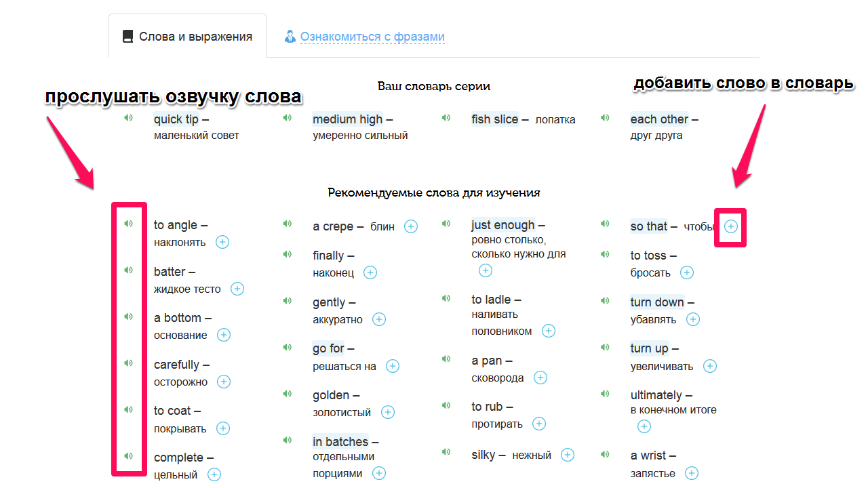Click the highlighted phrase 'each other'
The image size is (868, 488).
click(x=659, y=119)
